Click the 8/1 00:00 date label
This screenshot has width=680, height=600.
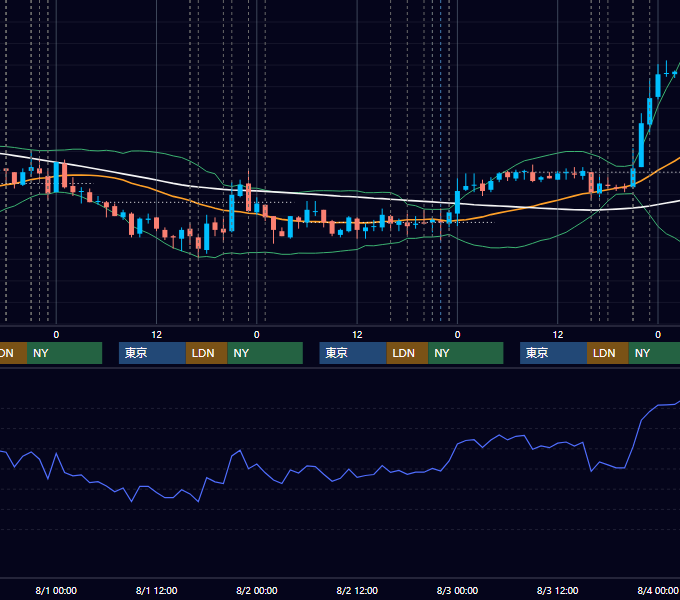point(56,590)
